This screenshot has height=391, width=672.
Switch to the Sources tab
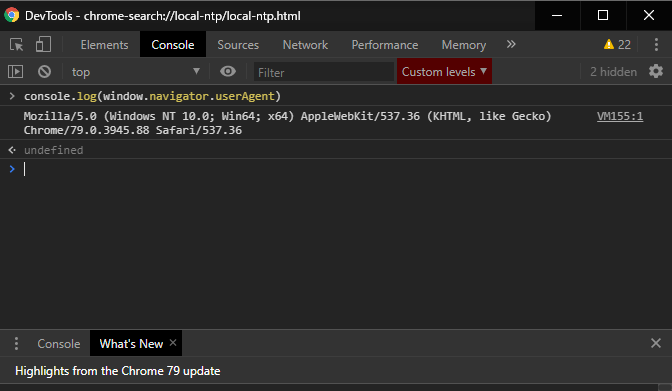(x=238, y=45)
